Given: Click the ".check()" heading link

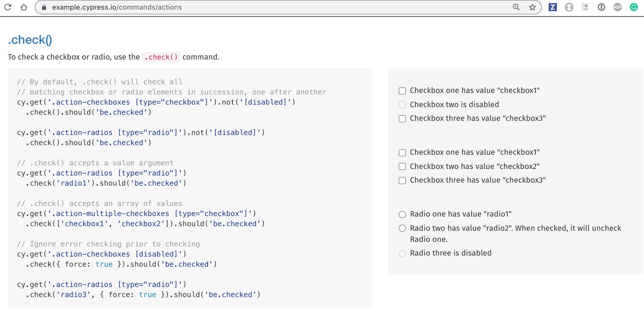Looking at the screenshot, I should [30, 40].
